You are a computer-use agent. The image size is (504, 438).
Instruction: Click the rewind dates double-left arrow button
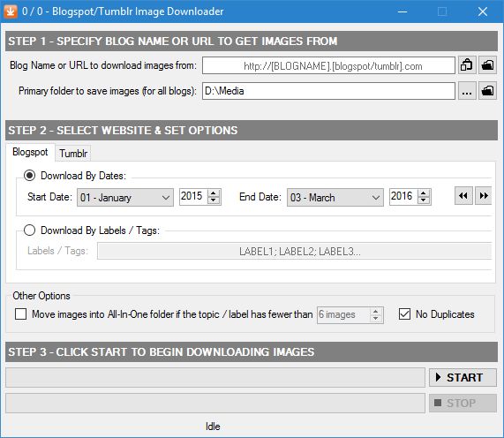click(x=463, y=195)
